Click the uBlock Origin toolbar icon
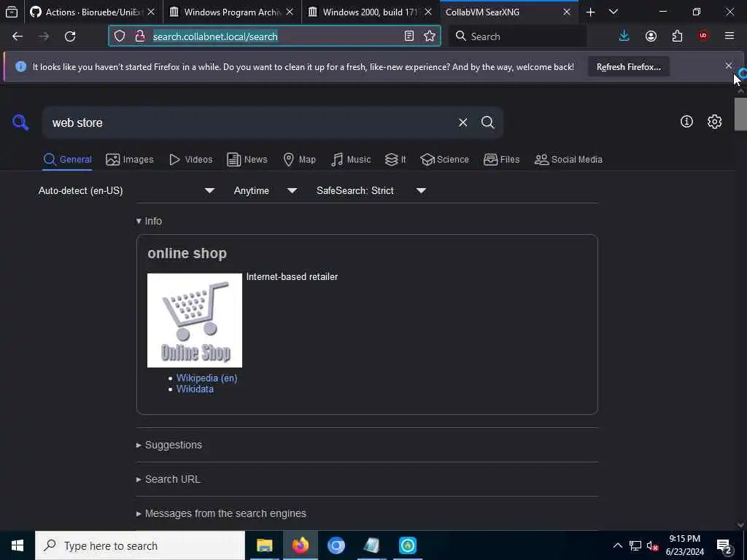The image size is (747, 560). (703, 36)
